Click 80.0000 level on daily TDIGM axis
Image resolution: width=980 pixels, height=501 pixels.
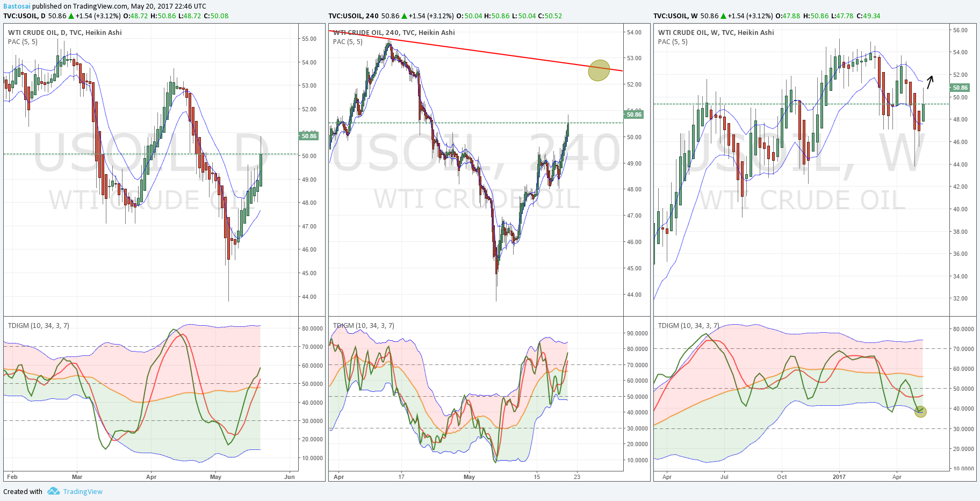(313, 328)
